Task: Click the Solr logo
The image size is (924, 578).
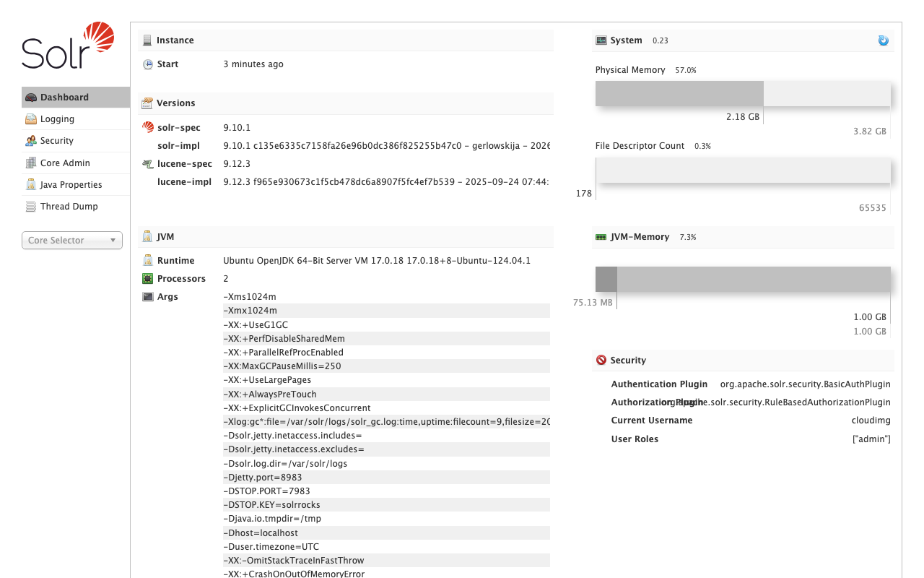Action: (68, 45)
